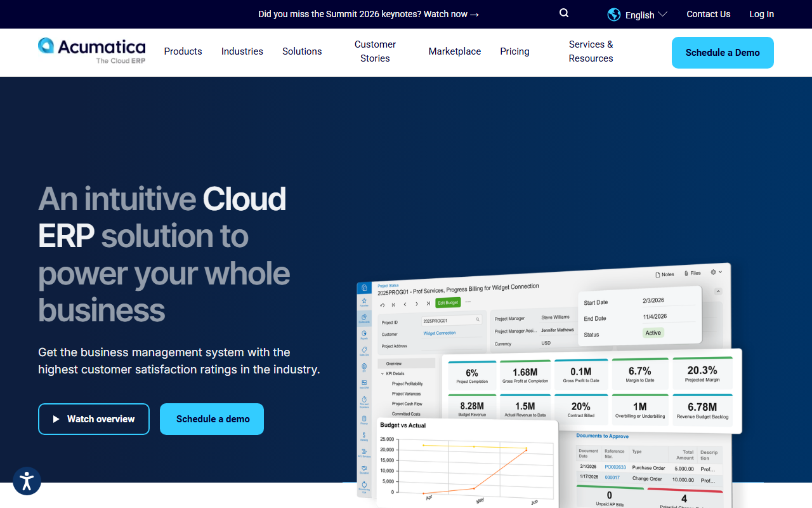Click the Log In link
This screenshot has width=812, height=508.
(761, 14)
